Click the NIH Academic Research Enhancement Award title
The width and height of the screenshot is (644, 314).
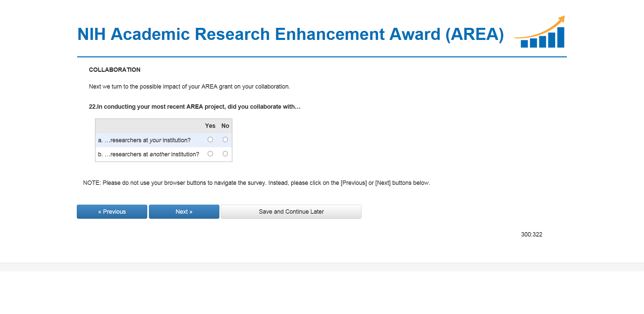(290, 34)
